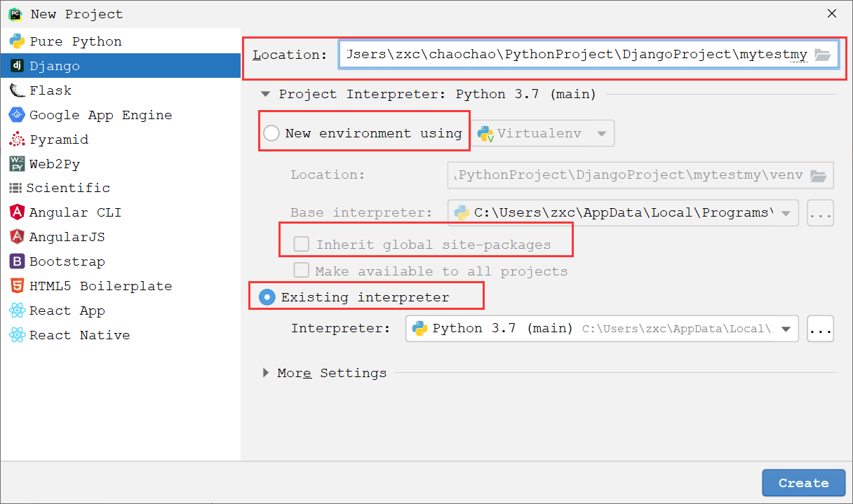
Task: Collapse the Project Interpreter section
Action: (265, 94)
